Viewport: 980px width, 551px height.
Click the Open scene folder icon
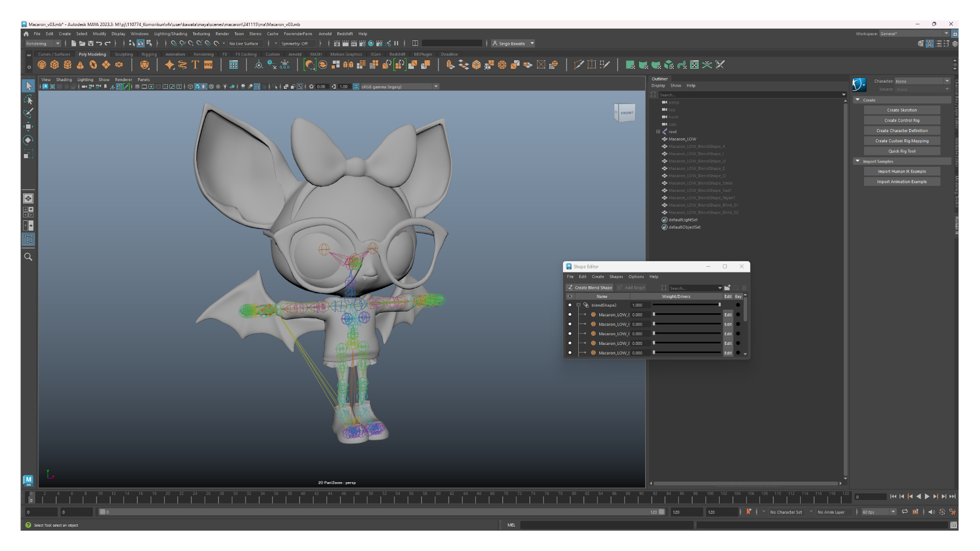click(82, 43)
